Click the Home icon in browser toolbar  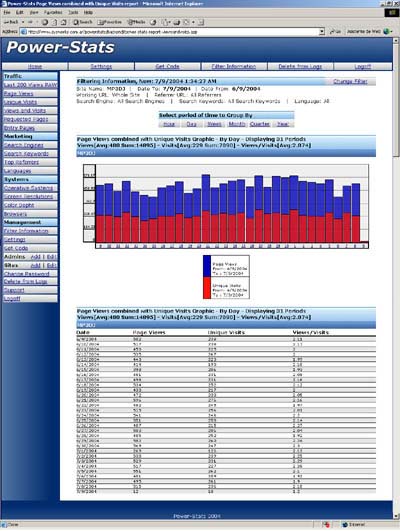(63, 22)
